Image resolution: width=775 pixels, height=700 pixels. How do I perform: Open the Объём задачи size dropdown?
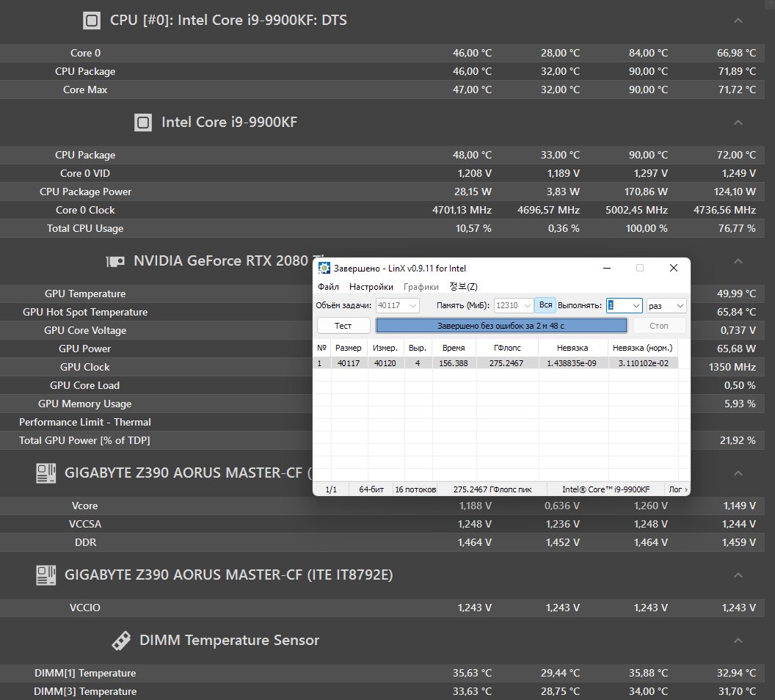[412, 306]
